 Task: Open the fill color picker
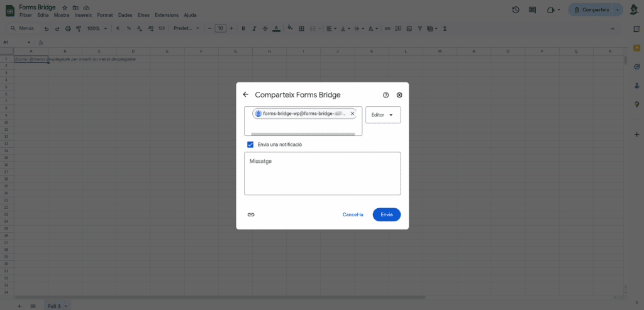click(291, 29)
